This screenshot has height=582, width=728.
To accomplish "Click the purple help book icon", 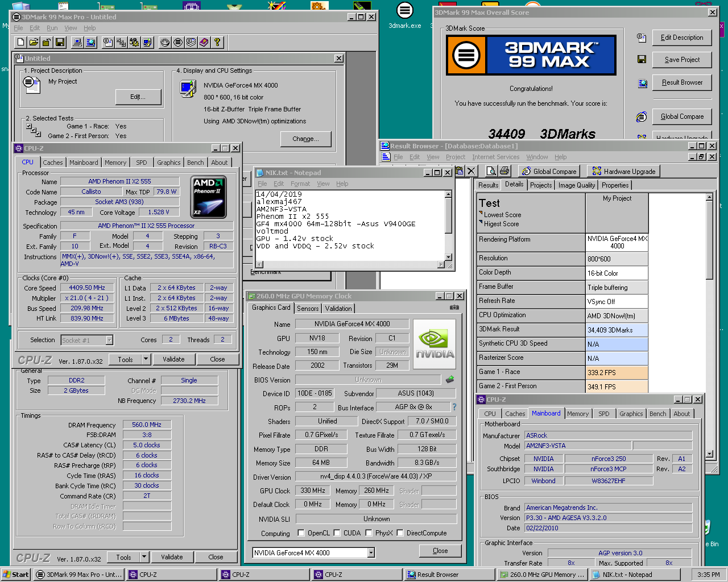I will point(204,42).
